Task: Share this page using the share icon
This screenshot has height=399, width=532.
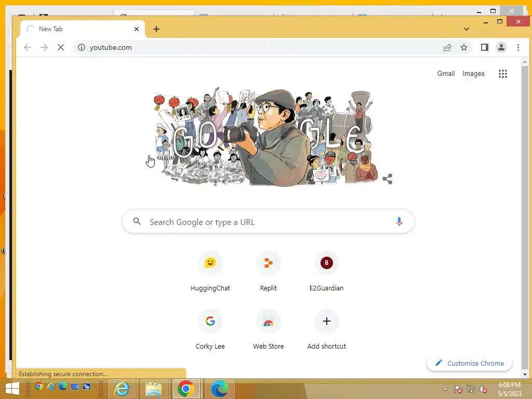Action: [x=447, y=47]
